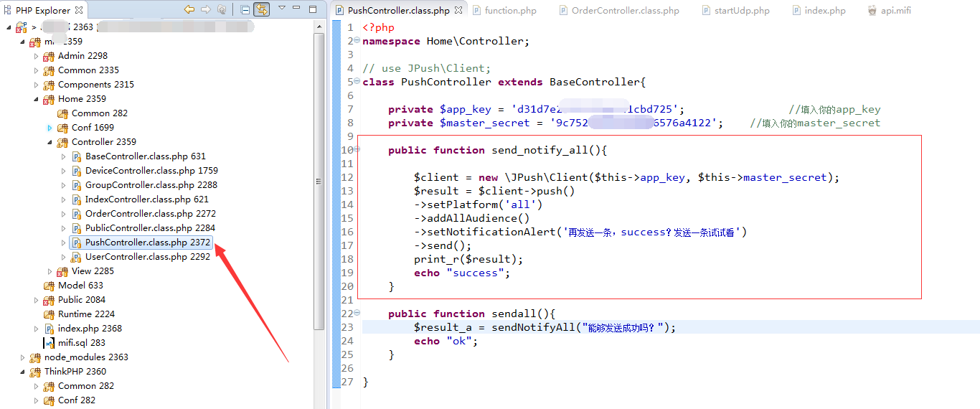Collapse the Controller 2359 folder

click(x=50, y=142)
